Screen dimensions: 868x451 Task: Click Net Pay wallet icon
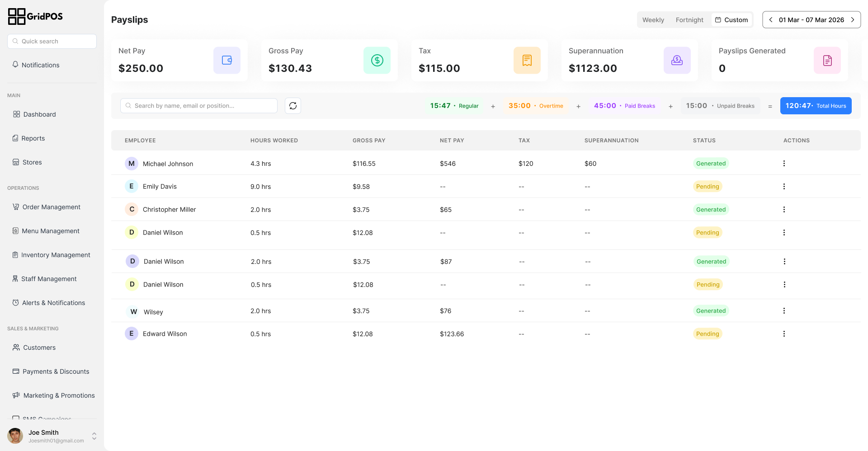(x=227, y=60)
